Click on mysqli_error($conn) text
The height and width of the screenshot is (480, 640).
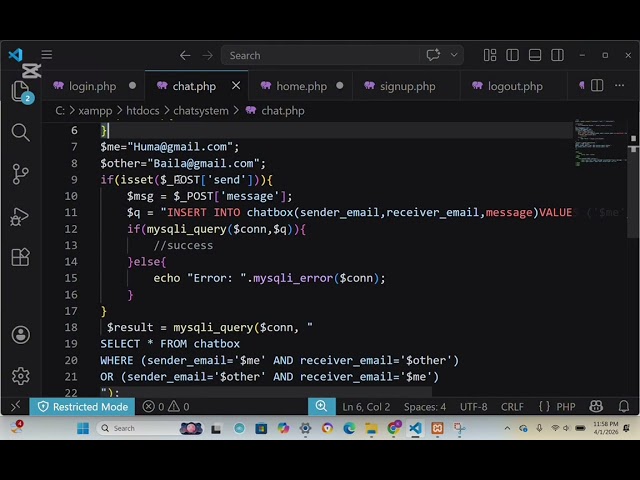point(316,278)
